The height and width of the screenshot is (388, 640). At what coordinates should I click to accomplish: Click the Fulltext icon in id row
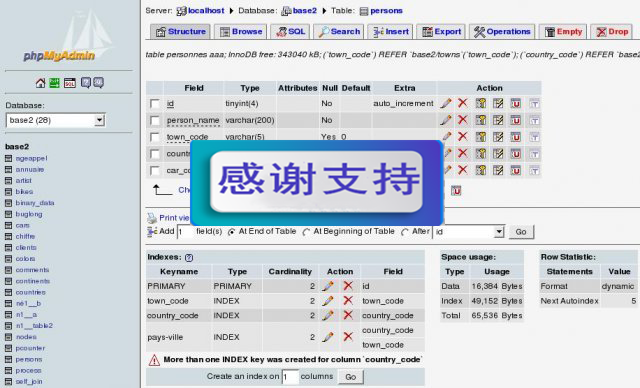[534, 104]
